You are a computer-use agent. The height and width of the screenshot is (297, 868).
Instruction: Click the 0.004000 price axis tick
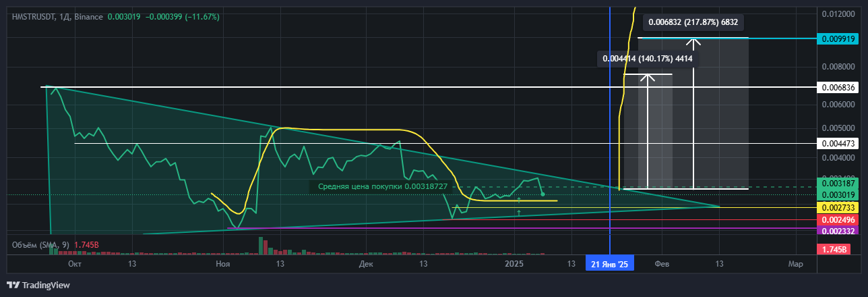(x=838, y=158)
